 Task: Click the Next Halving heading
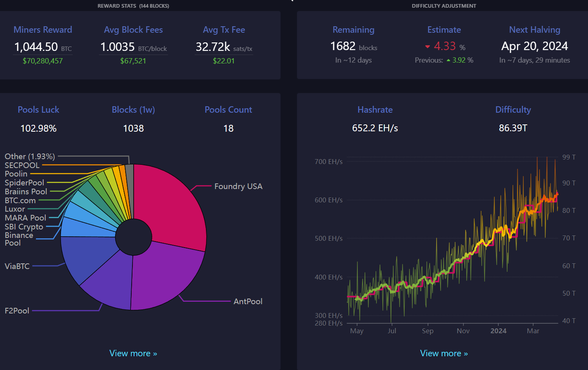(x=535, y=30)
